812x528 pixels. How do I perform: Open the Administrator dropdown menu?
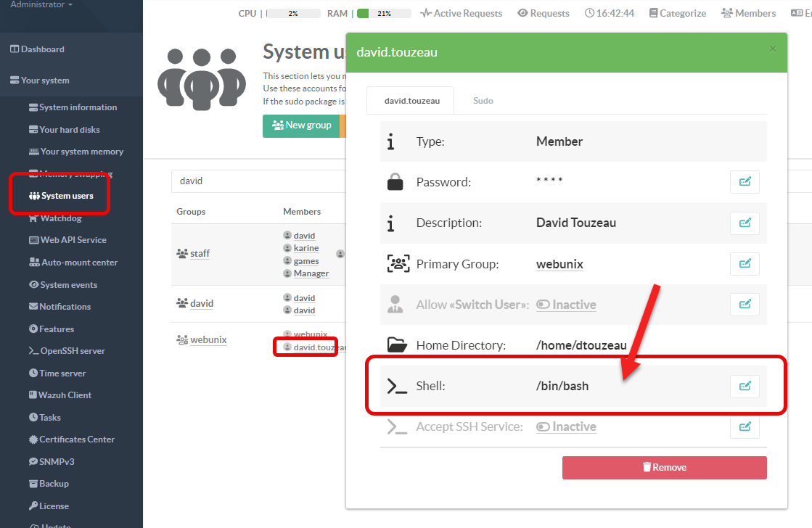click(x=41, y=5)
